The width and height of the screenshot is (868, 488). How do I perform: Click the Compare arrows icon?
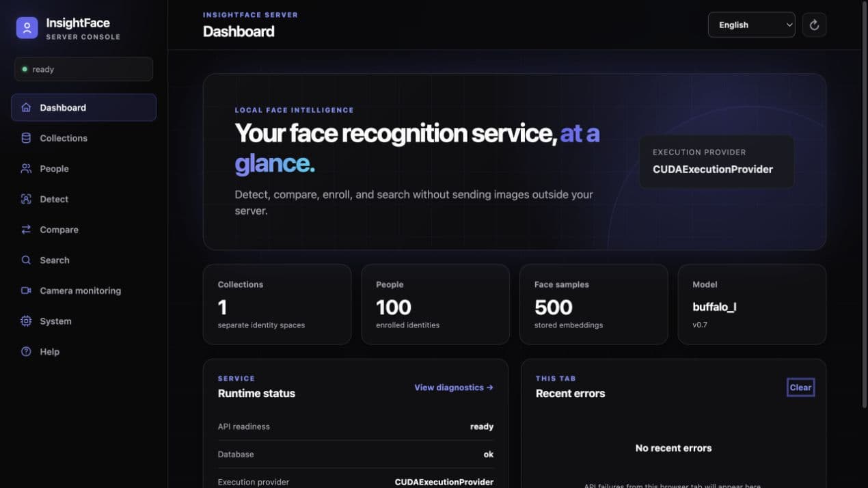(x=26, y=230)
